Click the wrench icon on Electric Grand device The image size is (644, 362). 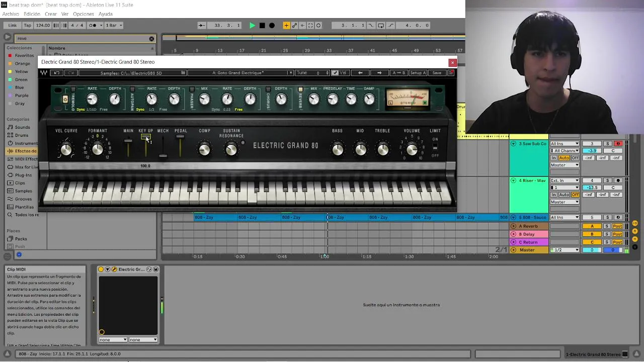click(x=114, y=269)
